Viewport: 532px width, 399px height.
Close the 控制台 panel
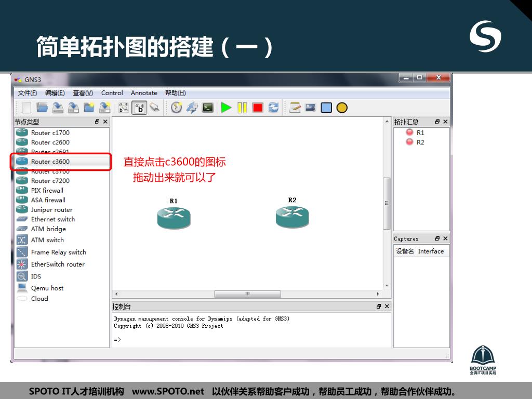387,306
